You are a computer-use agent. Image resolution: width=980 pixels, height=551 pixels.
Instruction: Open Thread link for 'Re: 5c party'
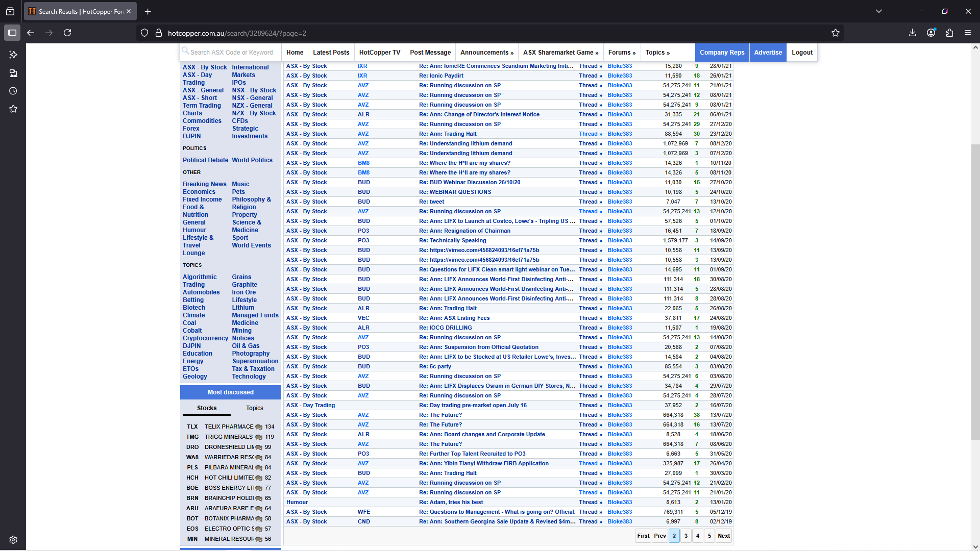(591, 366)
